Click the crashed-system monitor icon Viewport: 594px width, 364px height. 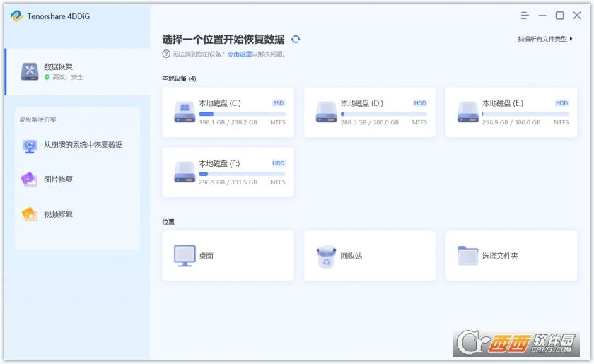click(x=30, y=146)
